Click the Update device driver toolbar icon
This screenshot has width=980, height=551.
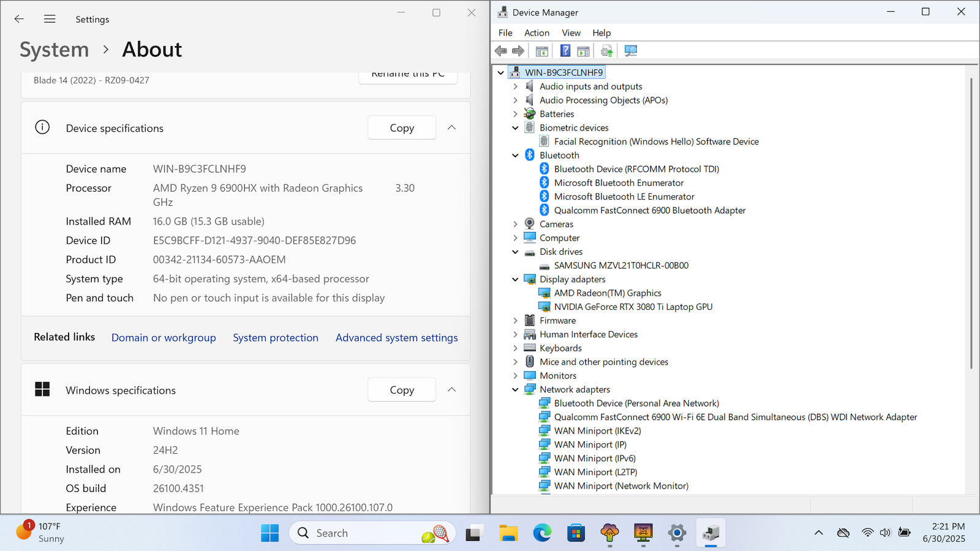coord(606,51)
